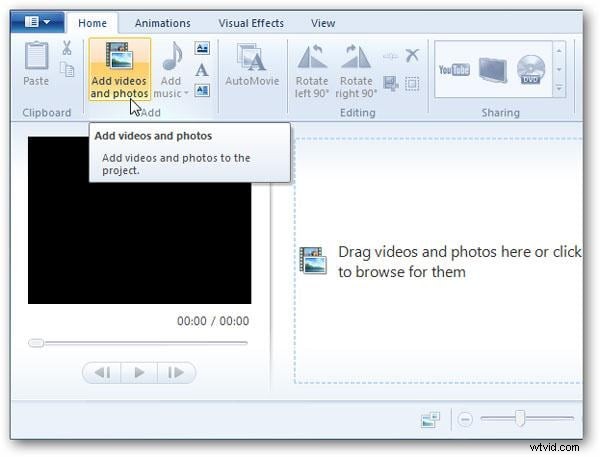
Task: Switch to the View tab
Action: click(323, 23)
